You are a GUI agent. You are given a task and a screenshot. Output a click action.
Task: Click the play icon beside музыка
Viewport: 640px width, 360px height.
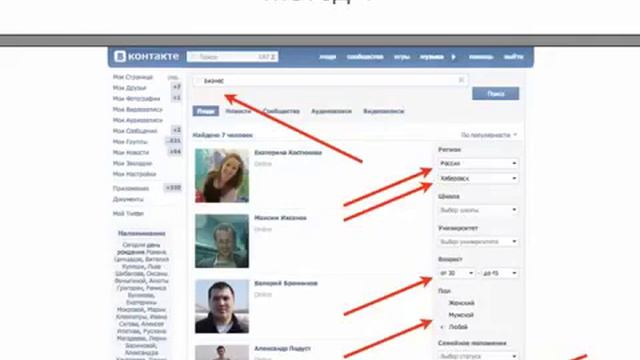[x=453, y=57]
